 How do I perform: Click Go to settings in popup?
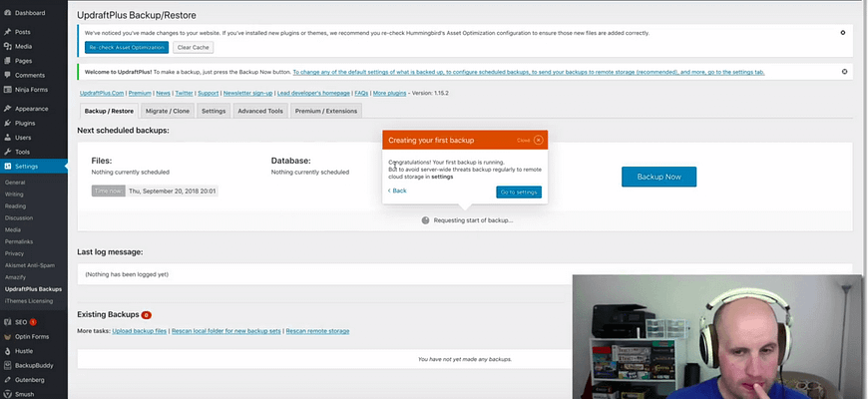519,193
